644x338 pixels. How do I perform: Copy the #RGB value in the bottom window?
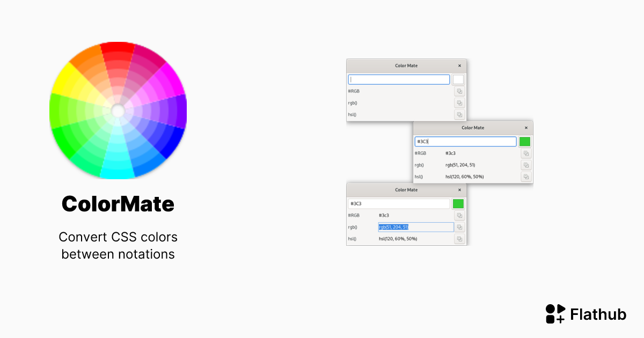tap(459, 215)
